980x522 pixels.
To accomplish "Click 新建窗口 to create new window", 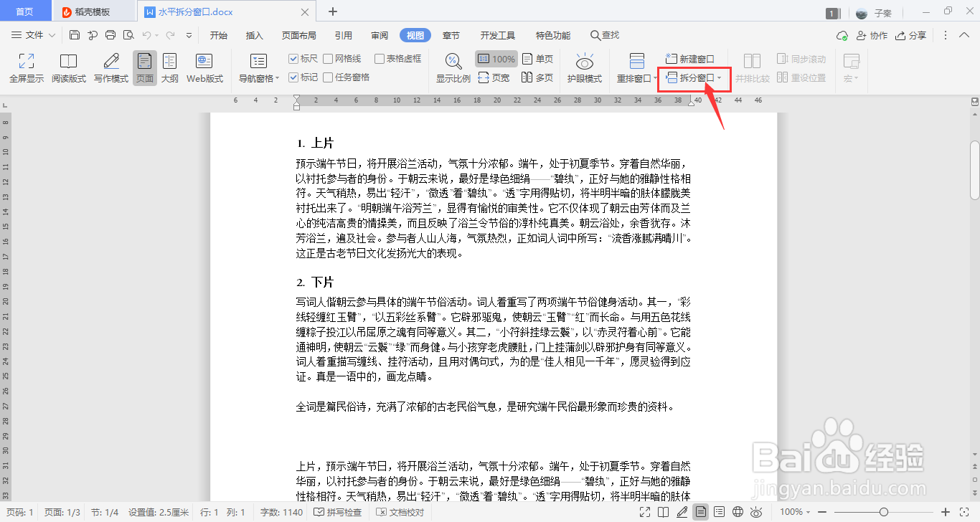I will click(x=689, y=58).
